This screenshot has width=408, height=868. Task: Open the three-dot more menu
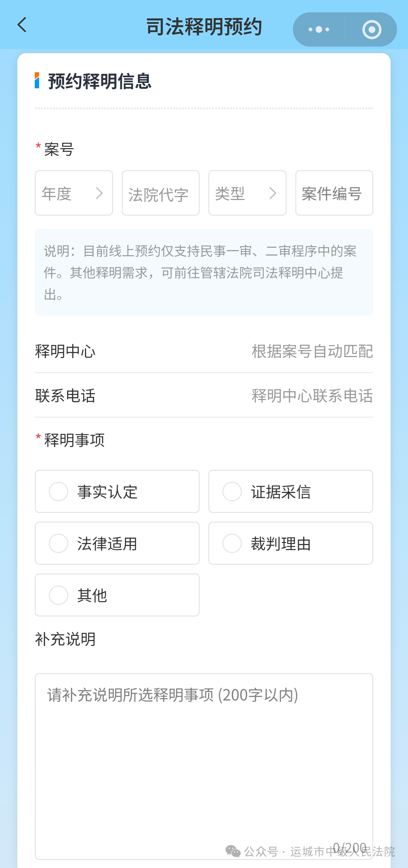[x=319, y=30]
